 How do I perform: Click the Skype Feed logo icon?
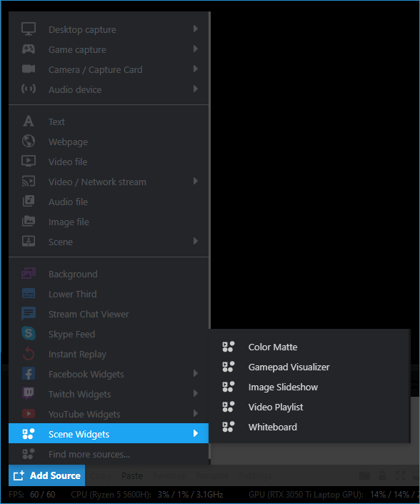point(29,333)
